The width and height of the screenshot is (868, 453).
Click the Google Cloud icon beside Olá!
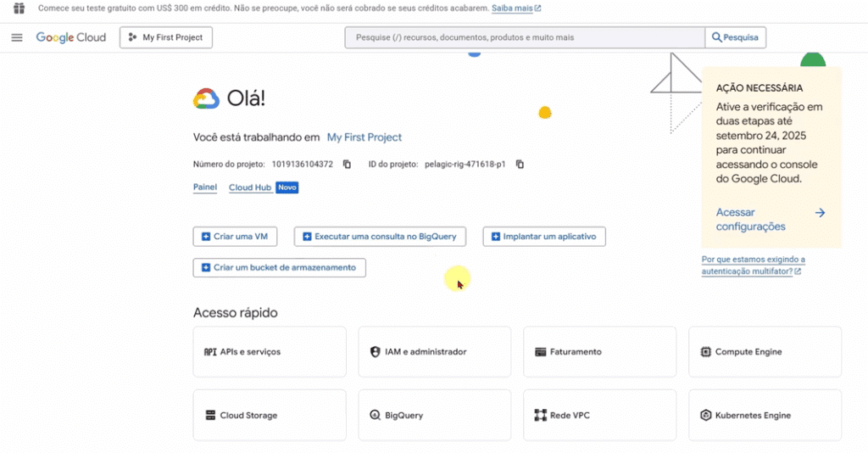pos(207,98)
